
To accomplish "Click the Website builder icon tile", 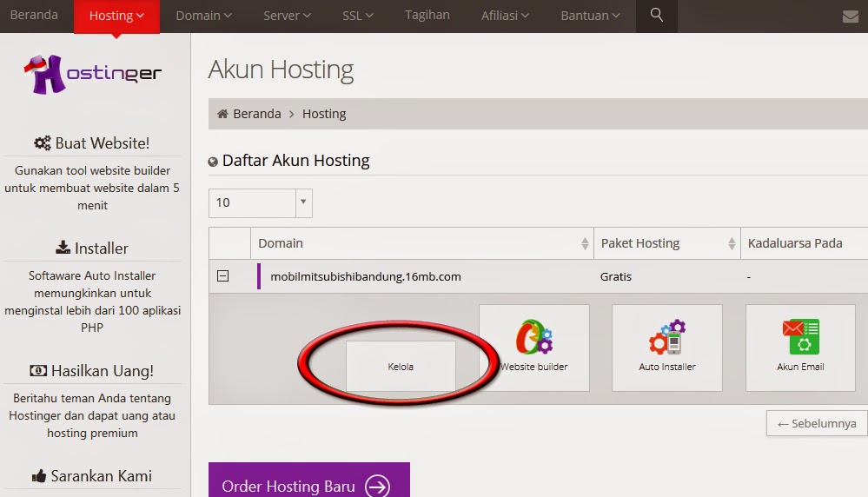I will (534, 348).
